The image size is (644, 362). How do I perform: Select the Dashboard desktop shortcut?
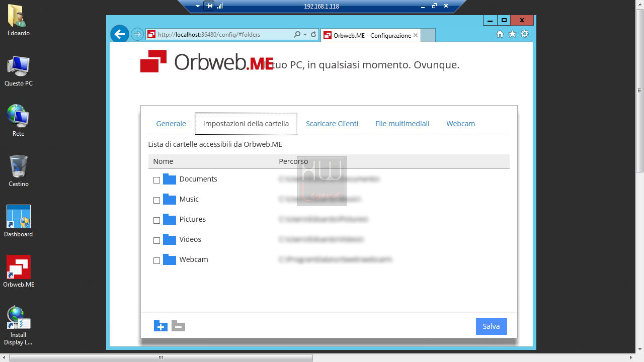click(x=19, y=222)
